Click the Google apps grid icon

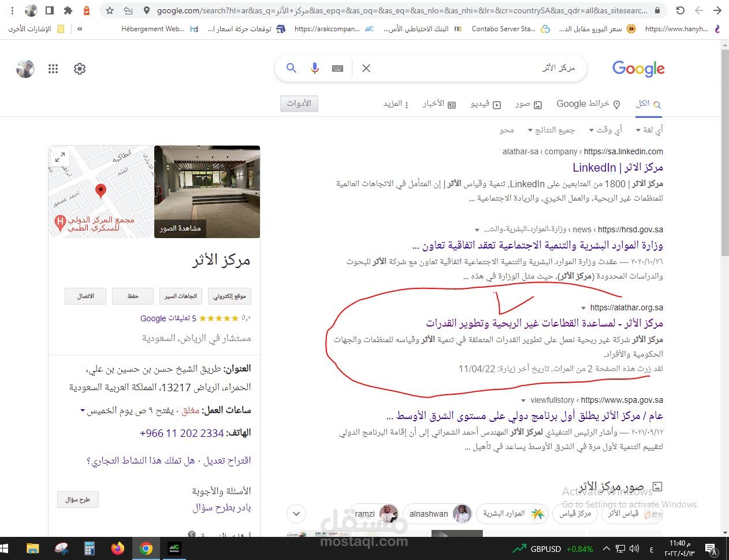pyautogui.click(x=53, y=68)
